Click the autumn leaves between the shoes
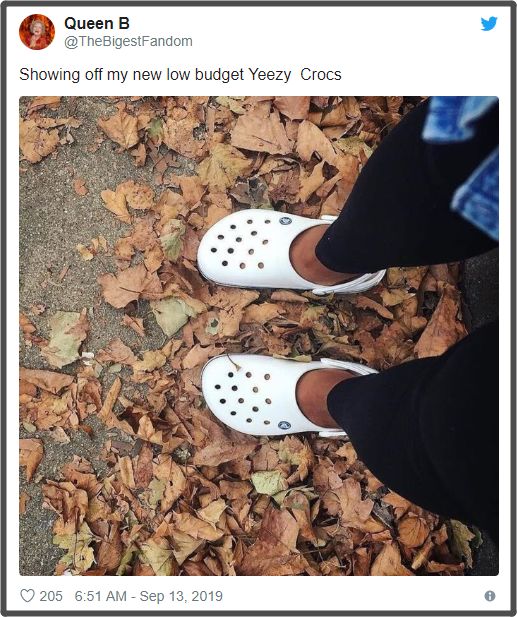Screen dimensions: 517x617 [x=275, y=323]
